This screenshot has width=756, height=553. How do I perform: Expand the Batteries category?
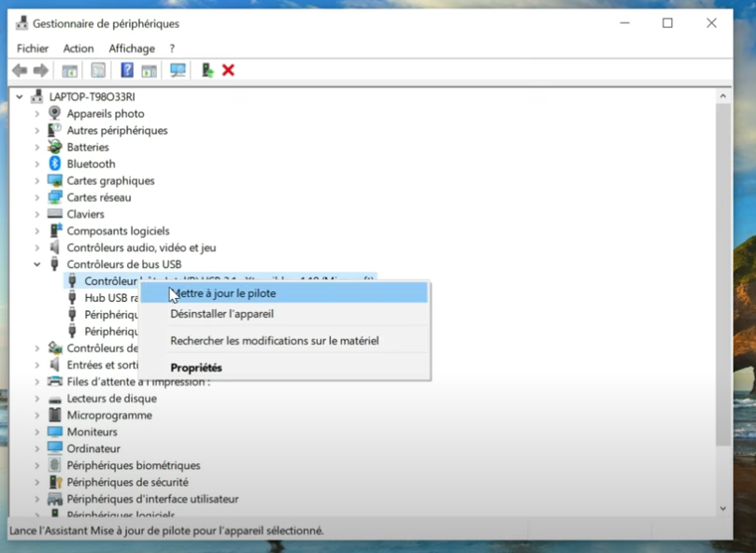click(37, 147)
